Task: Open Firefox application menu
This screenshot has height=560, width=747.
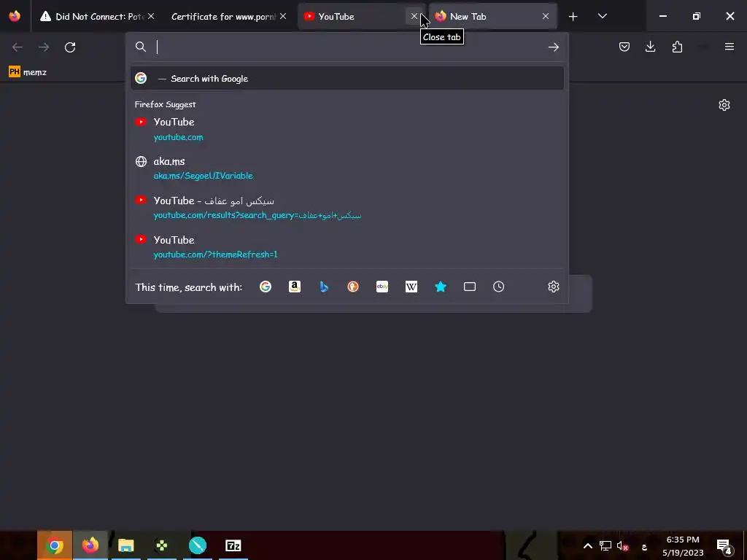Action: coord(729,47)
